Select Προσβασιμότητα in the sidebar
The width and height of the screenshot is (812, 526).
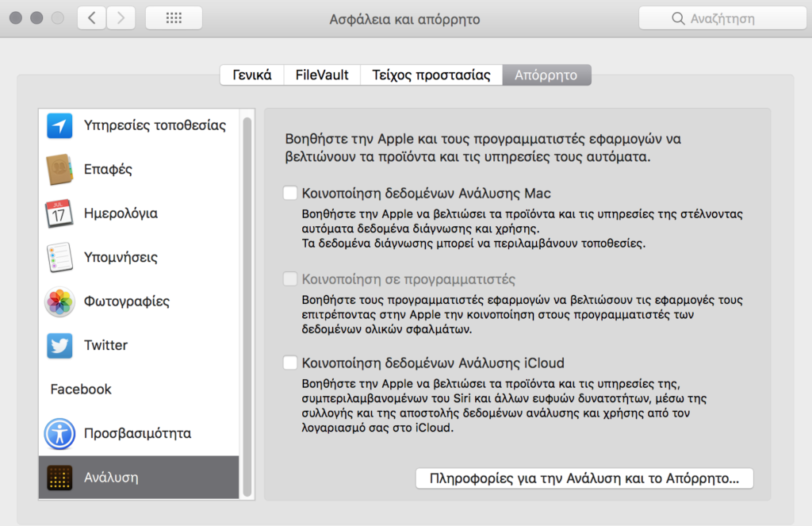[139, 433]
